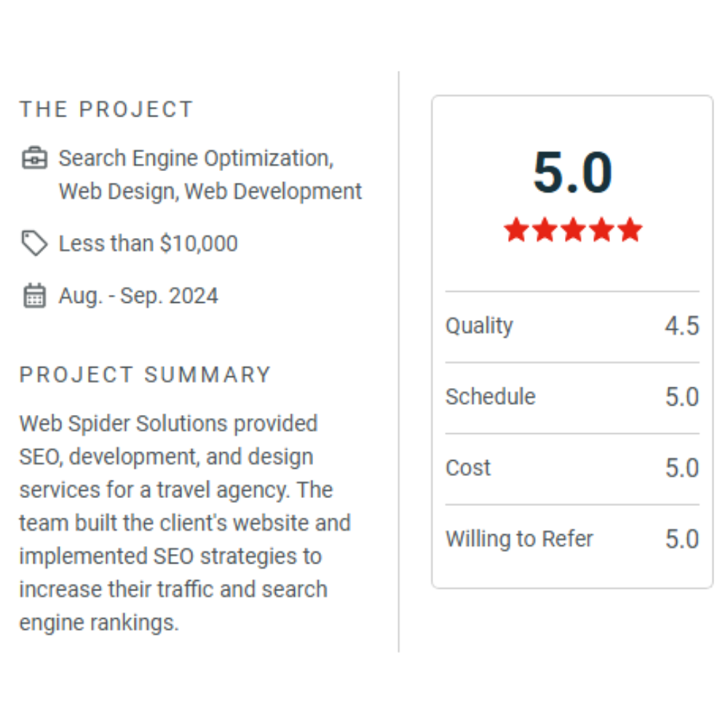Select the Schedule rating row label

[490, 397]
